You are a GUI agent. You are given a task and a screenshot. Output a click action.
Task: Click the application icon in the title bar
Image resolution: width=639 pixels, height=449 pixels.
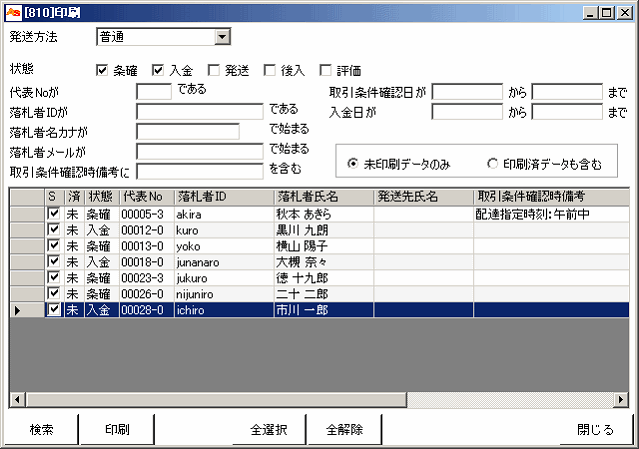[13, 13]
